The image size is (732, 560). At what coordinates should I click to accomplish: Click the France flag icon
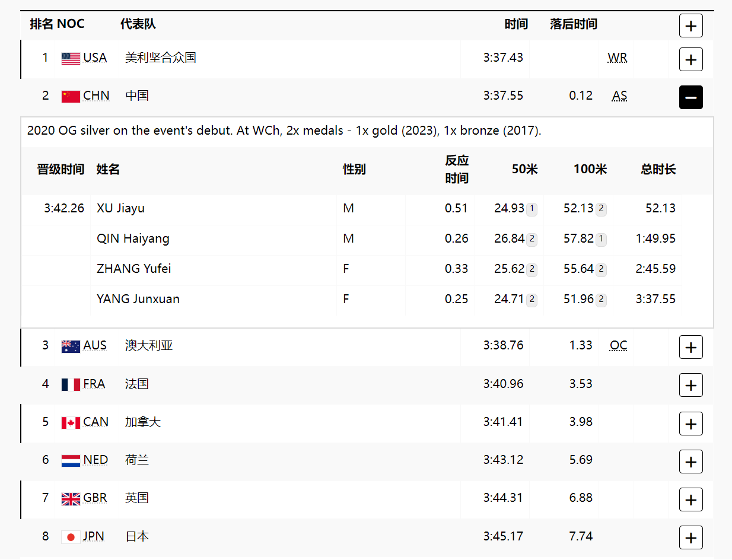click(70, 384)
